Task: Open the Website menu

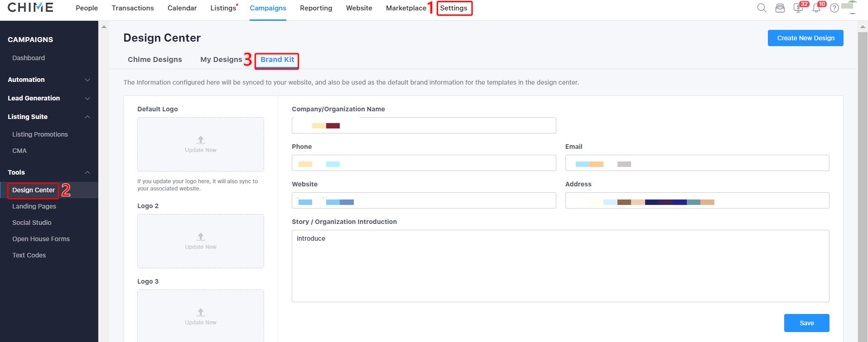Action: pyautogui.click(x=359, y=8)
